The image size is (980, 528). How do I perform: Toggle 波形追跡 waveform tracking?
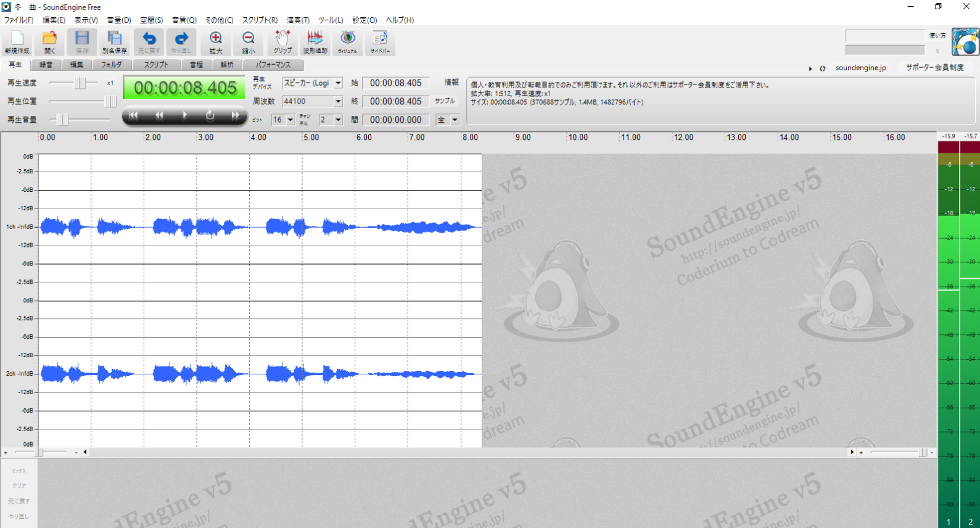click(x=315, y=42)
